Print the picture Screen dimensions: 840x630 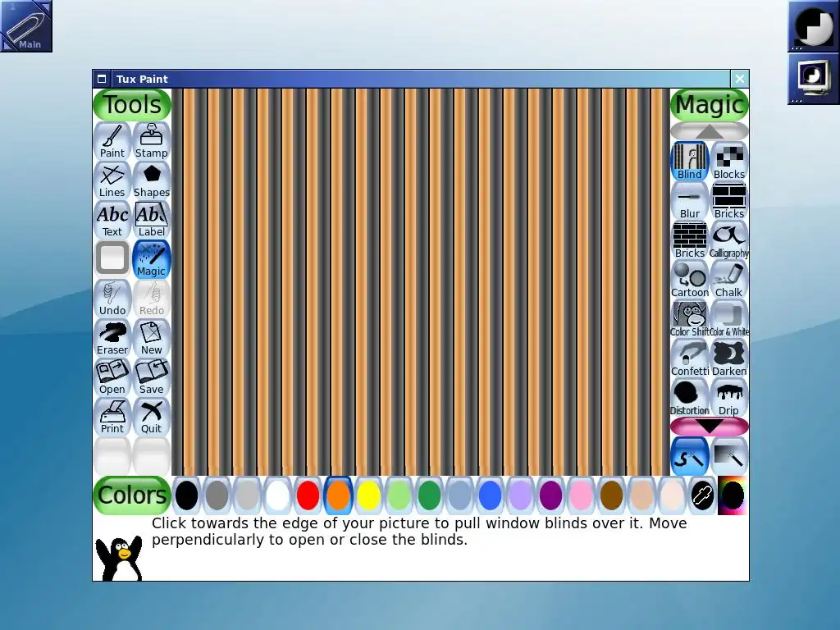coord(112,417)
